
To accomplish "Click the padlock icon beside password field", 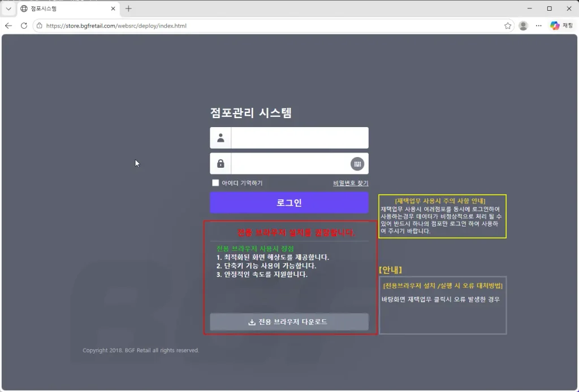I will (x=221, y=164).
